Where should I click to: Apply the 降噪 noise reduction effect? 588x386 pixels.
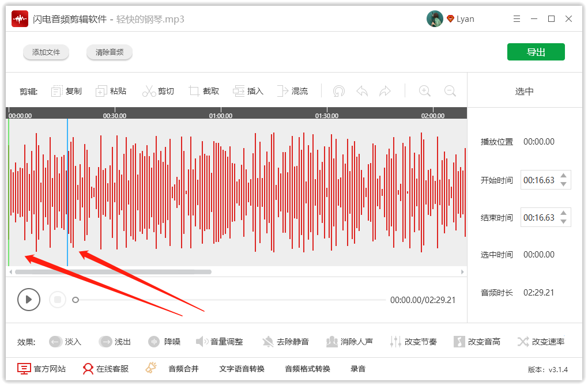pos(164,341)
